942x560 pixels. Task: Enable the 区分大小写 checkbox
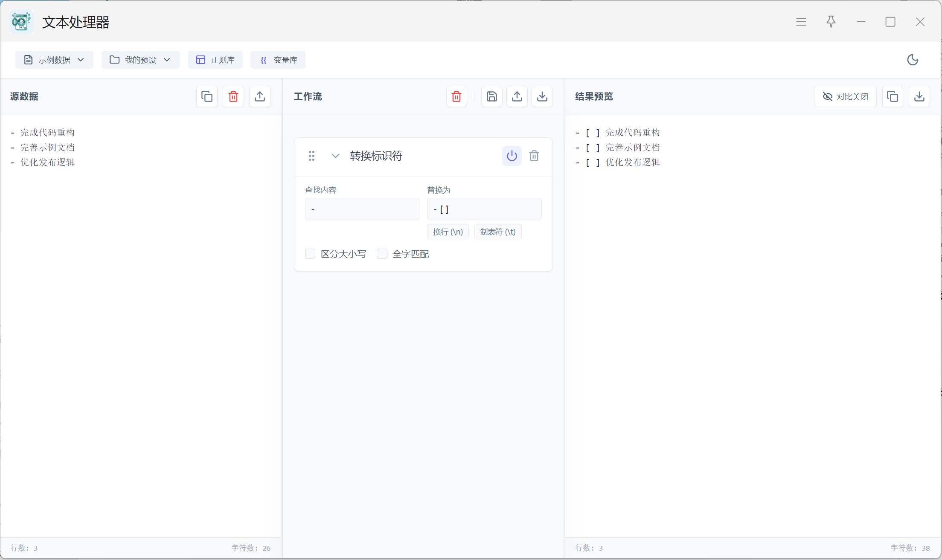[x=310, y=254]
